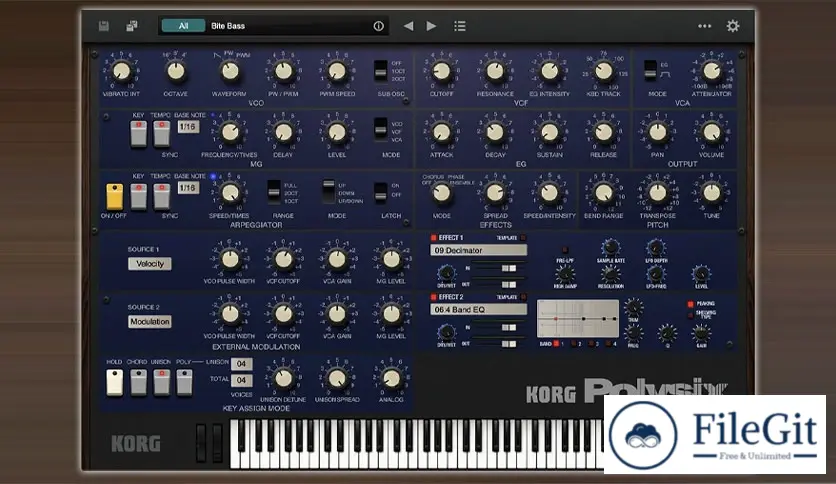Toggle the Arpeggiator Tempo sync button

pyautogui.click(x=162, y=197)
